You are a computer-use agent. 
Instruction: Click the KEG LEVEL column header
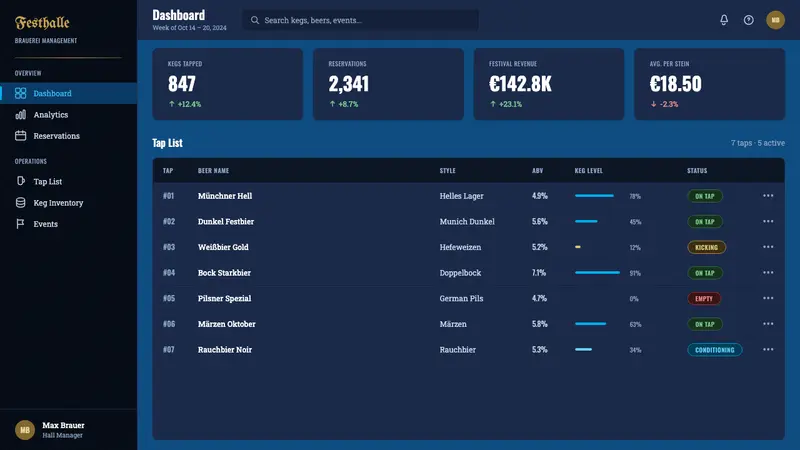589,170
